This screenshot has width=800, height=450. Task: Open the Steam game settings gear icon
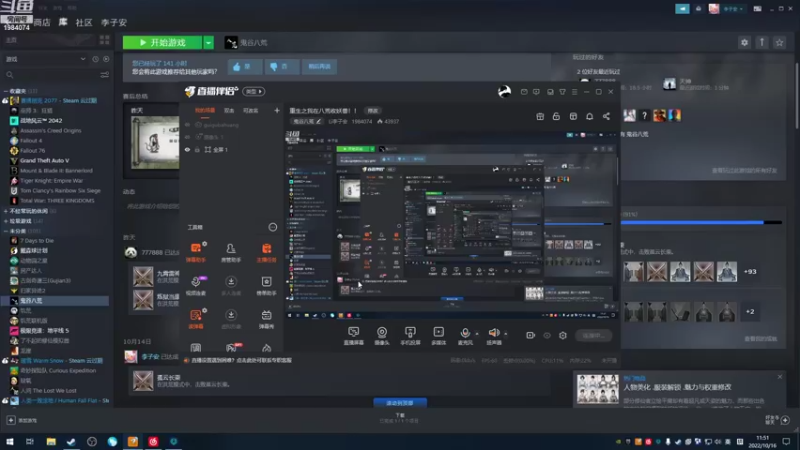coord(744,43)
